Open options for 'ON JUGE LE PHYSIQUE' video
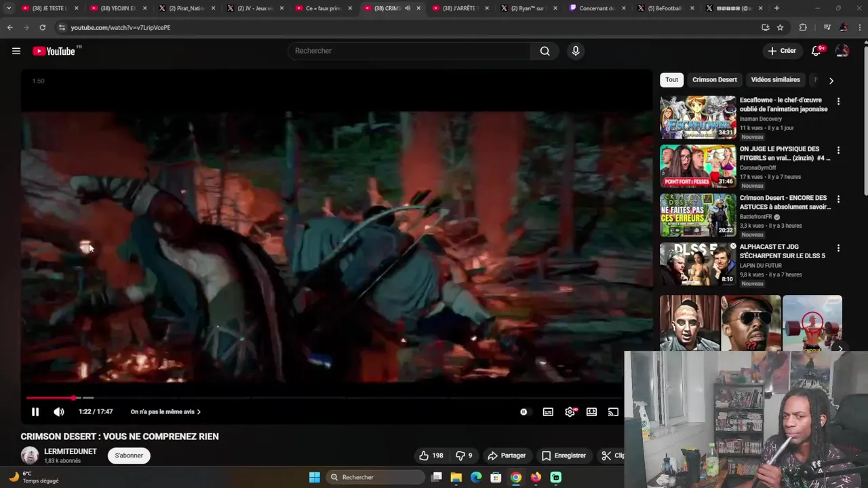Image resolution: width=868 pixels, height=488 pixels. tap(838, 150)
